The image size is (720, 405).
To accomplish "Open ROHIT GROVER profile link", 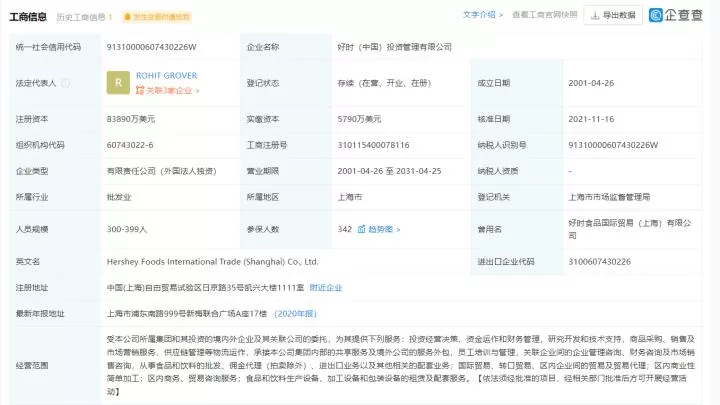I will tap(166, 75).
